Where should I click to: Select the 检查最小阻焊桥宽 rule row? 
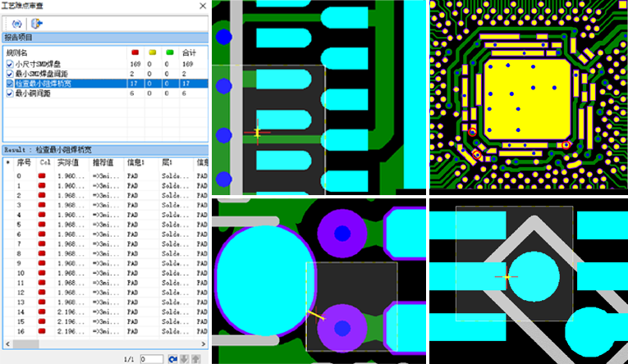pos(49,84)
